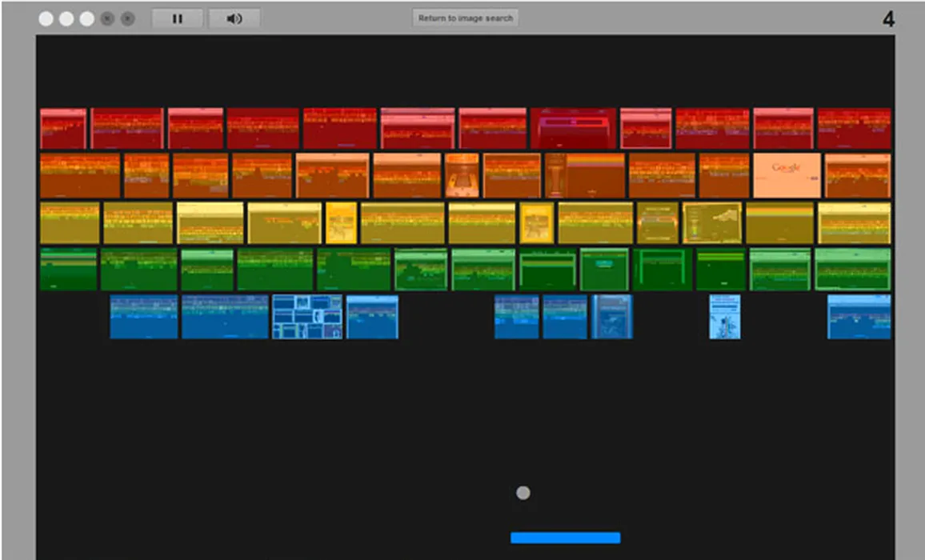Image resolution: width=925 pixels, height=560 pixels.
Task: Select the Google logo brick in orange row
Action: point(786,175)
